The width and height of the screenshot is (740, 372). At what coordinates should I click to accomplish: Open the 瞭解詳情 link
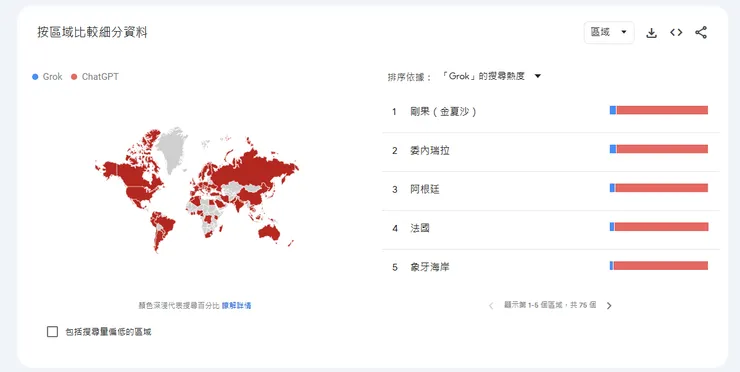[x=236, y=305]
